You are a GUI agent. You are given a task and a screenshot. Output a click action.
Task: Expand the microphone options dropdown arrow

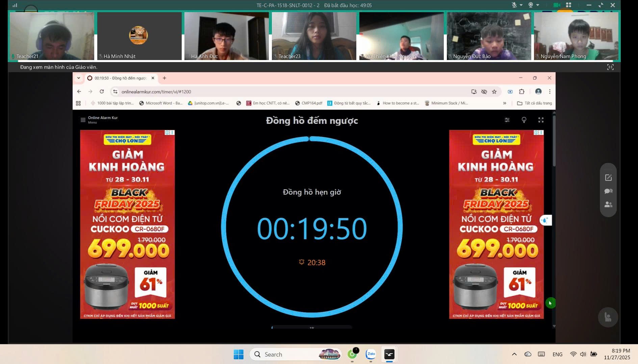click(x=521, y=5)
